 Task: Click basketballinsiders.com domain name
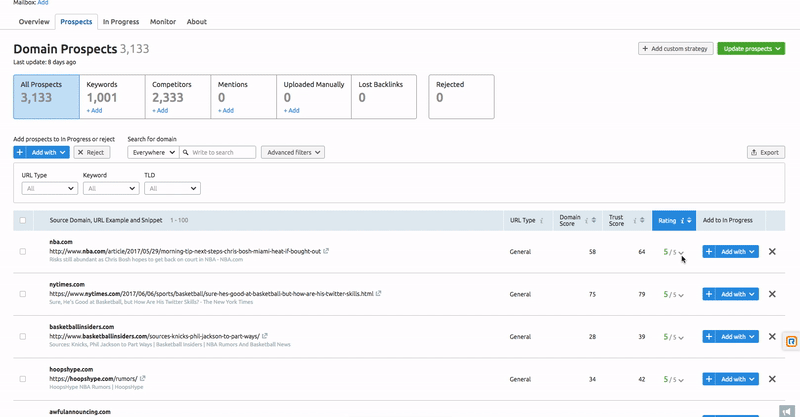(82, 327)
